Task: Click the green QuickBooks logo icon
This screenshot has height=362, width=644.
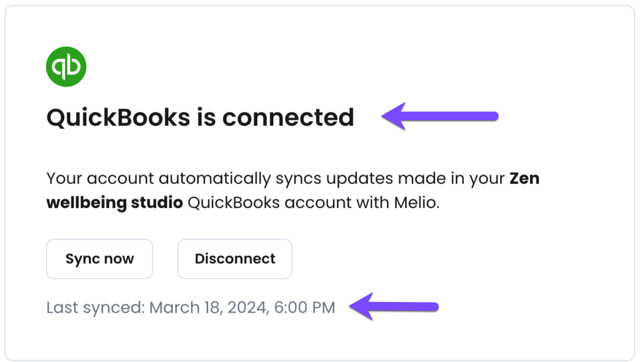Action: coord(66,66)
